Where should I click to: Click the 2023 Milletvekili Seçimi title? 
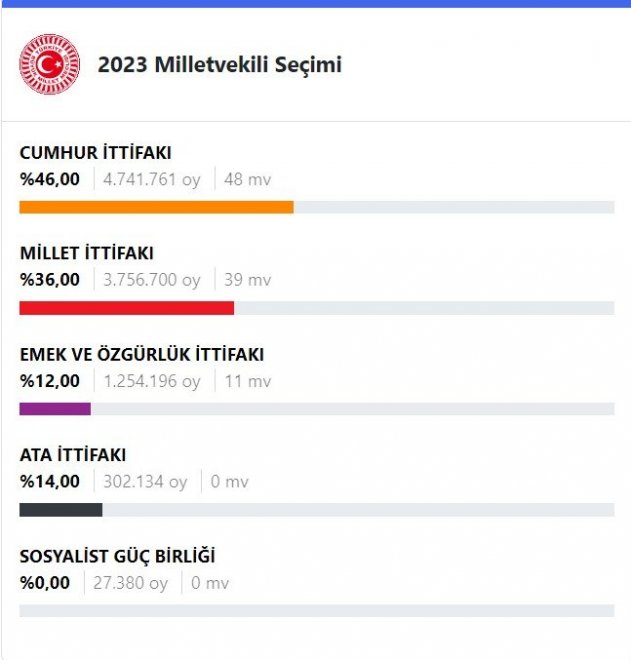pos(220,65)
